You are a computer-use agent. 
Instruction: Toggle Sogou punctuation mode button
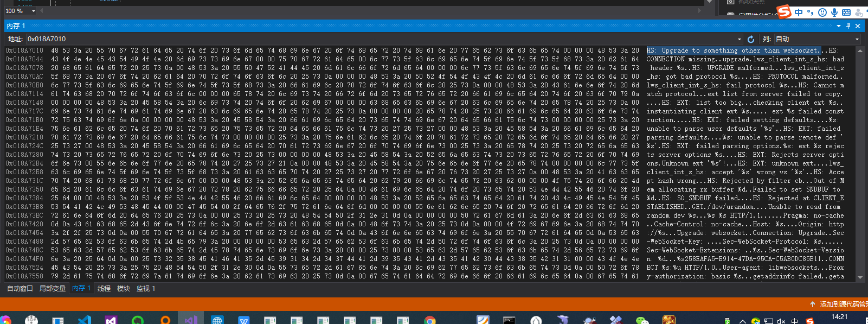point(811,12)
